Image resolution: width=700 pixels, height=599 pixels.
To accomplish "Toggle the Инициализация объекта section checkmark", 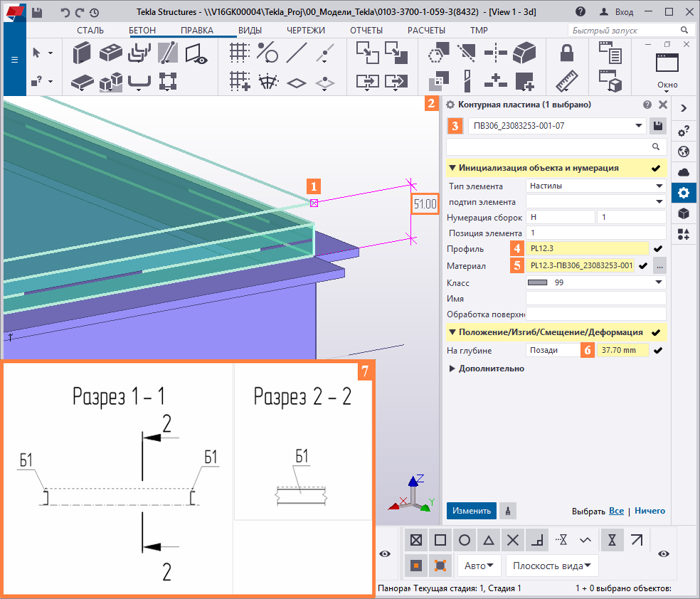I will [x=655, y=169].
